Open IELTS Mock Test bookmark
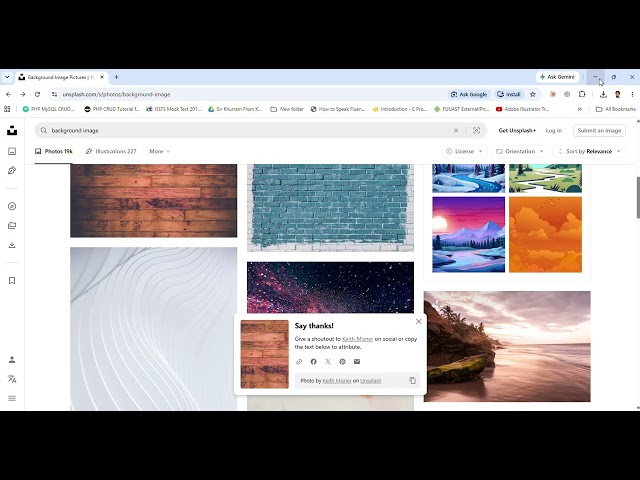 [173, 109]
